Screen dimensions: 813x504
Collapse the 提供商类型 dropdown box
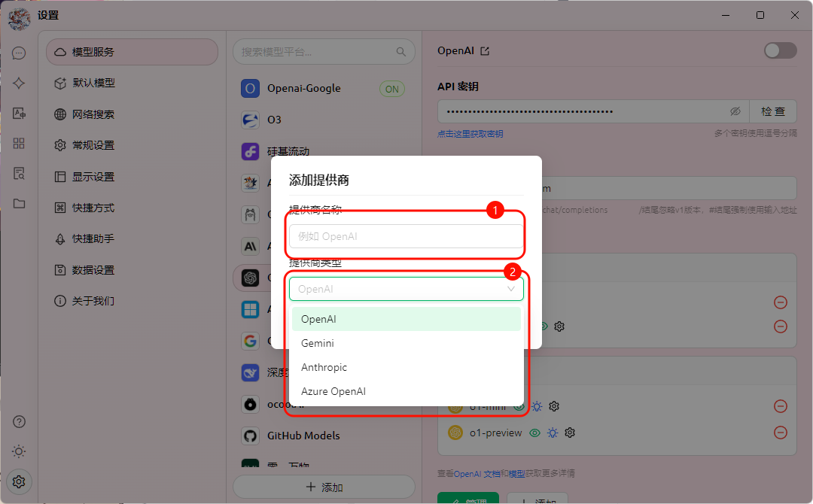(x=406, y=289)
